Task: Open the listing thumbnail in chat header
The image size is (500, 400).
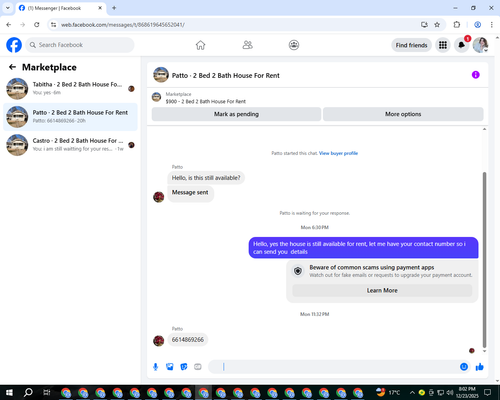Action: click(161, 75)
